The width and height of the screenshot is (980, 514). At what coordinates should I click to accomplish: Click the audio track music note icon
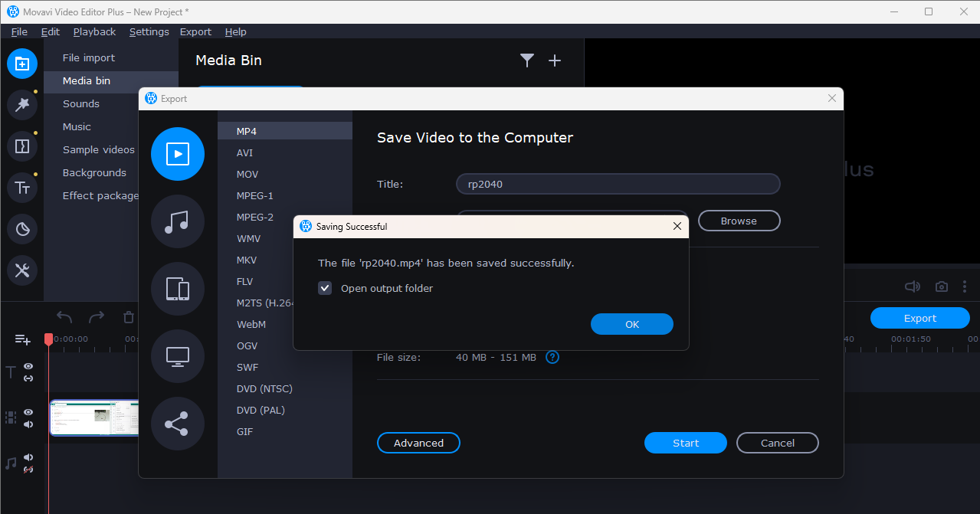[11, 463]
